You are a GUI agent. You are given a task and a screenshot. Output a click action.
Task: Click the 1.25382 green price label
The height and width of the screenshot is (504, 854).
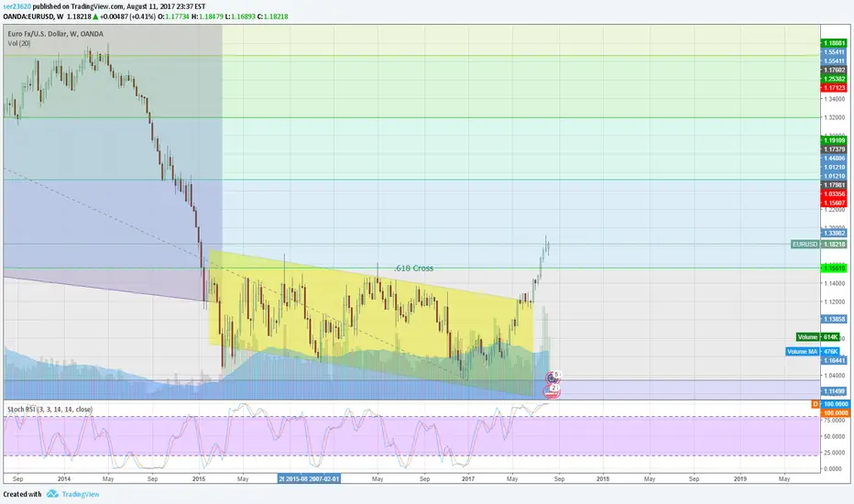click(834, 79)
